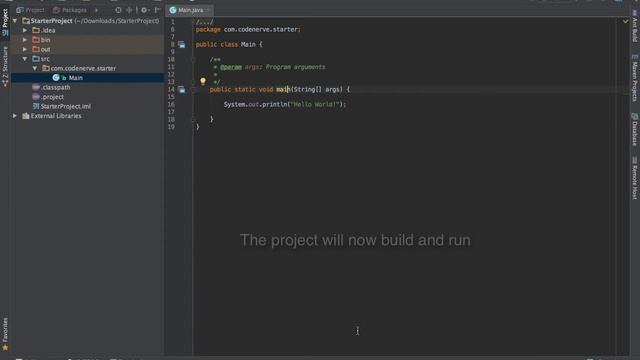Collapse the src folder

click(25, 59)
